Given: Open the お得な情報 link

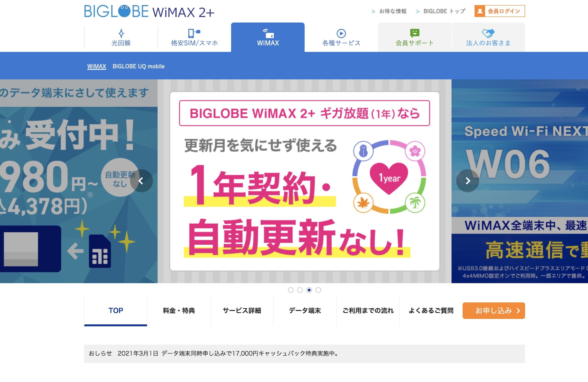Looking at the screenshot, I should pos(389,11).
